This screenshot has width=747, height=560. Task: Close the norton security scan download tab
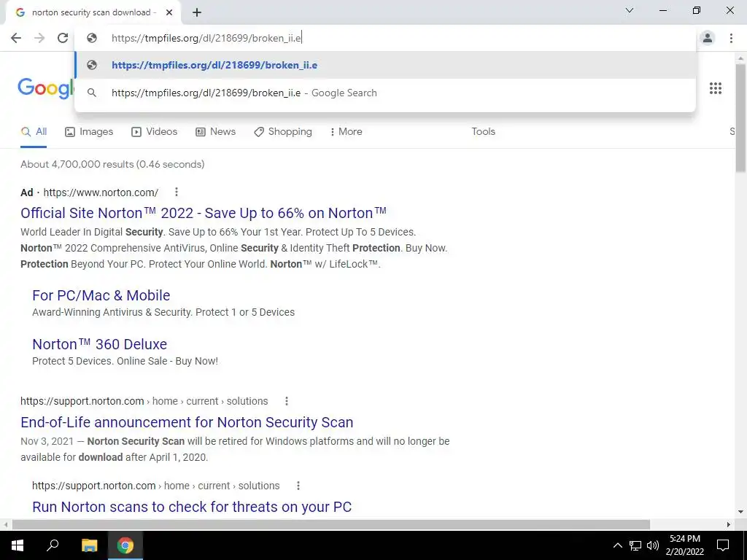(x=169, y=13)
